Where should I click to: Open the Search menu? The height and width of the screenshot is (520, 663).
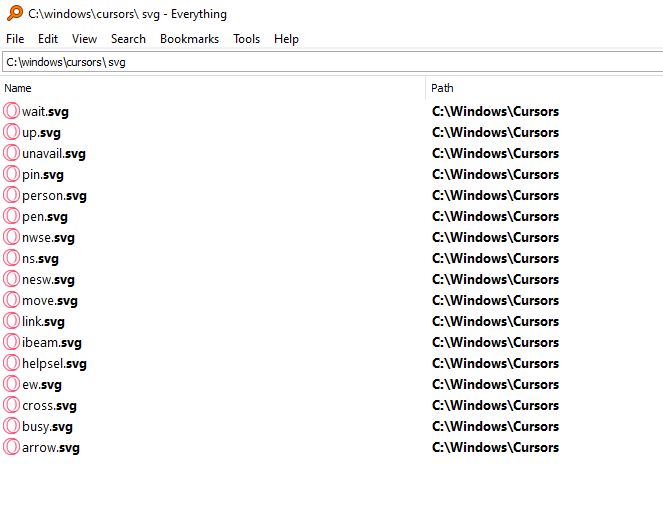tap(128, 39)
